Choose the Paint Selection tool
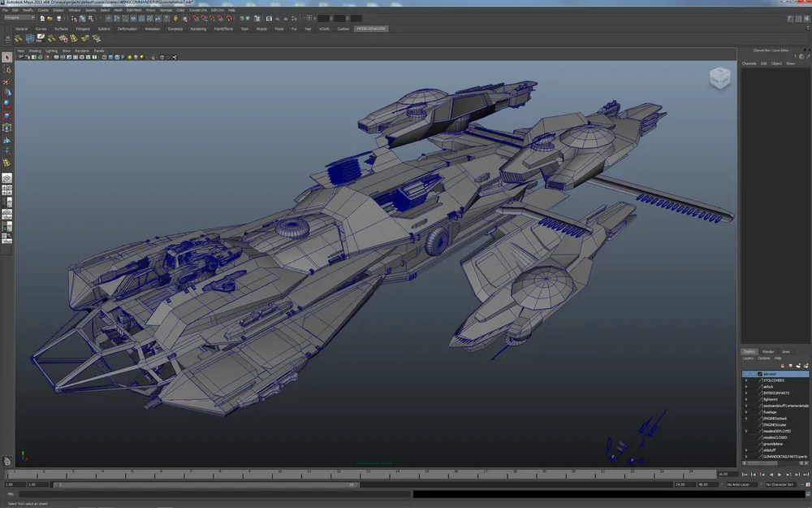The image size is (812, 508). pos(7,81)
